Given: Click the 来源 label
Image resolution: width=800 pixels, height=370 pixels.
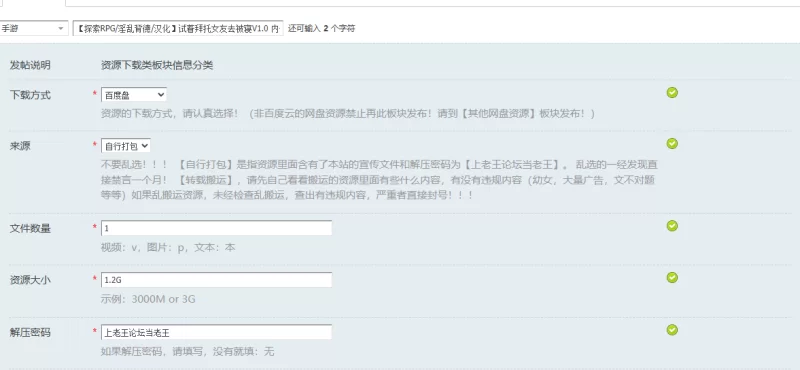Looking at the screenshot, I should click(20, 146).
